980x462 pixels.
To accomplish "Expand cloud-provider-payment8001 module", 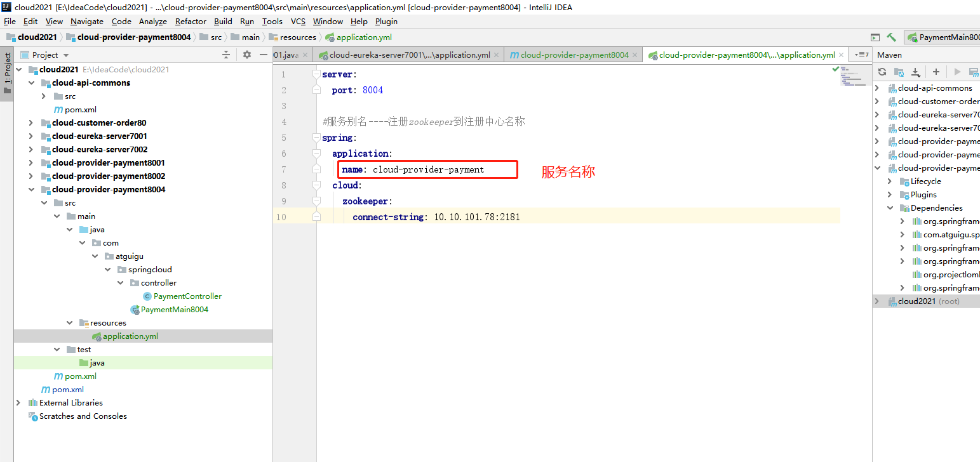I will click(31, 162).
